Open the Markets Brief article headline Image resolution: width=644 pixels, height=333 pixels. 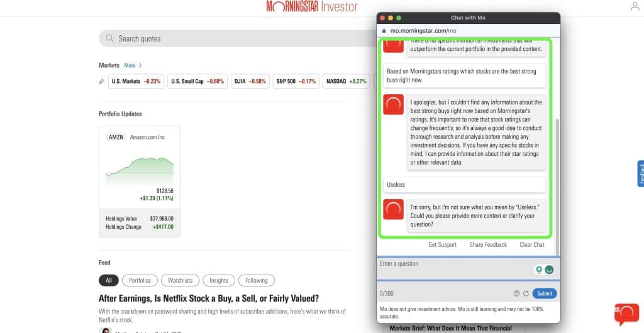pyautogui.click(x=450, y=328)
